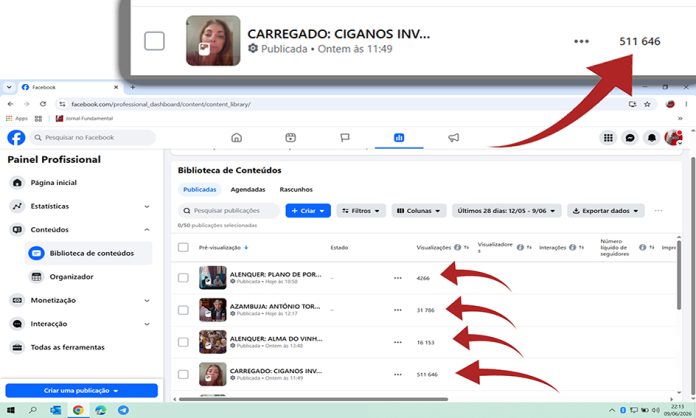Open the Home feed icon
Screen dimensions: 696x418
pyautogui.click(x=237, y=138)
